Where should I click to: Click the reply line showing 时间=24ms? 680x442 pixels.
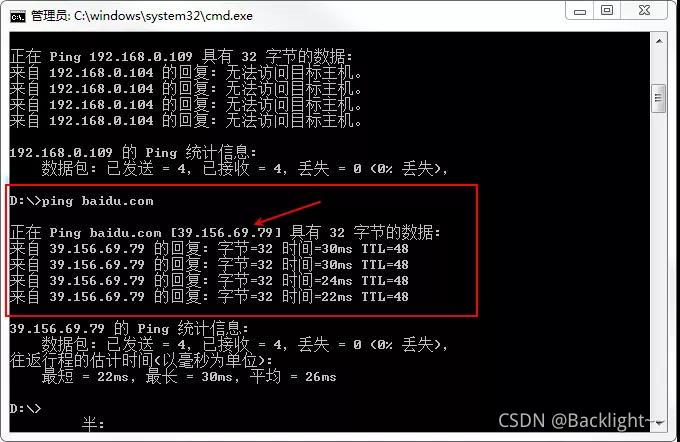pyautogui.click(x=209, y=281)
